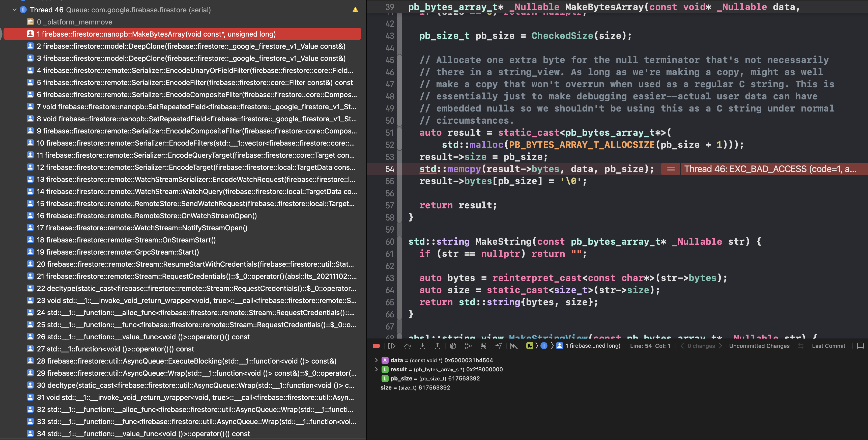The image size is (868, 440).
Task: Click the swap revisions arrows icon
Action: pyautogui.click(x=801, y=346)
